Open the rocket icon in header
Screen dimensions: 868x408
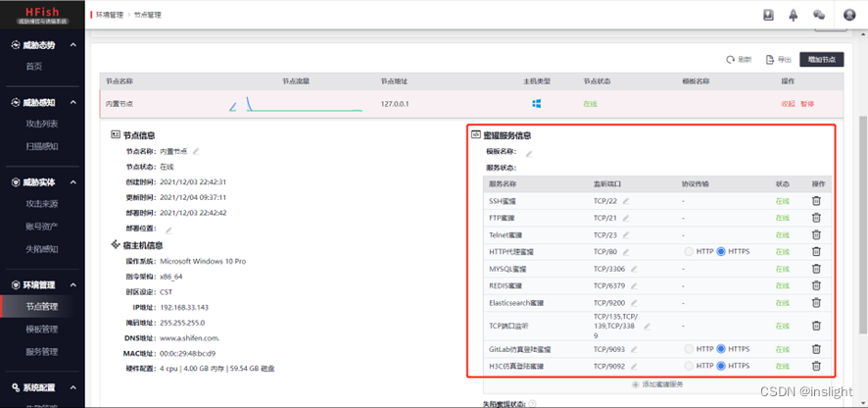point(793,15)
